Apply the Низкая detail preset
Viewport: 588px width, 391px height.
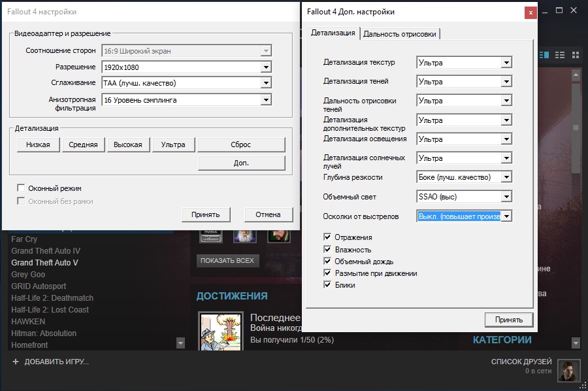coord(38,144)
